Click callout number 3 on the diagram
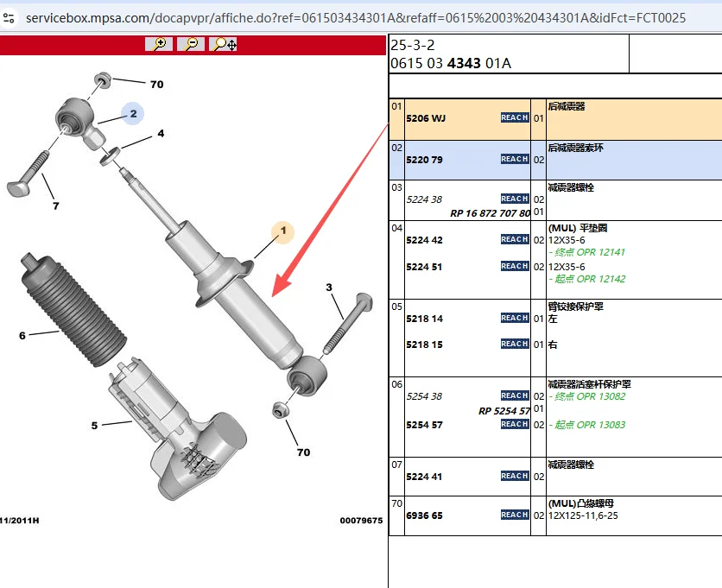Viewport: 722px width, 588px height. point(329,288)
